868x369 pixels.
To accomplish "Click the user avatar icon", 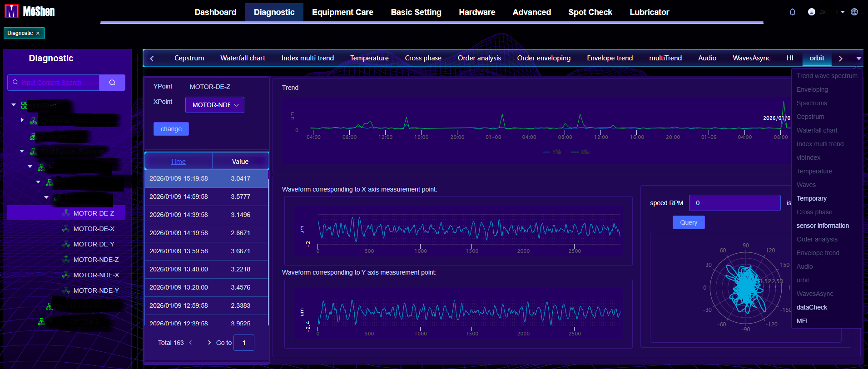I will click(x=812, y=12).
